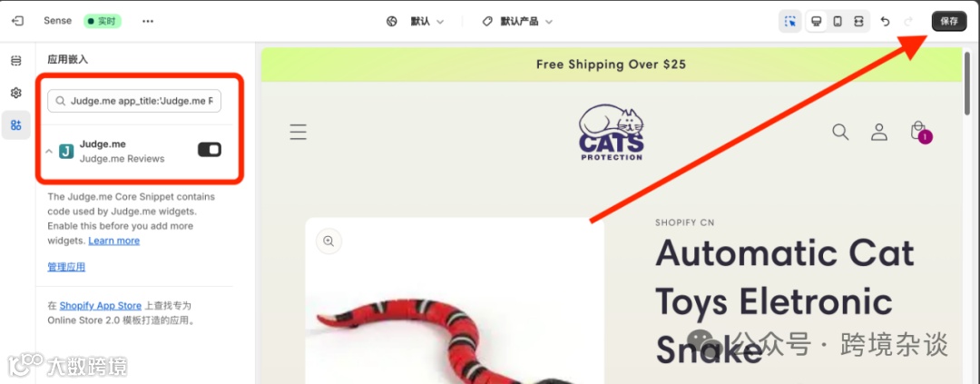Collapse the Judge.me app embed entry

coord(49,152)
